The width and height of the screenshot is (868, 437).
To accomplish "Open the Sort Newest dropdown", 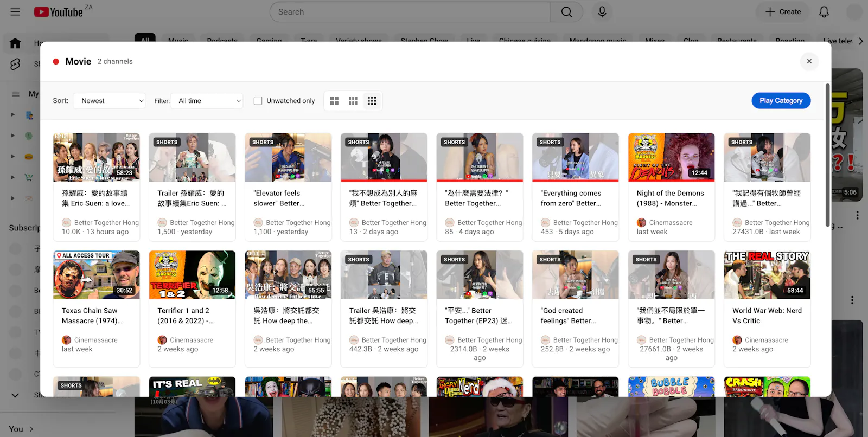I will (x=110, y=101).
